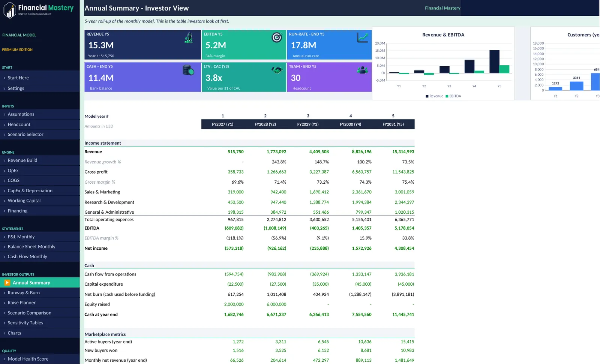Click the handshake icon on LTV:CAC card
Viewport: 600px width, 364px height.
[277, 70]
